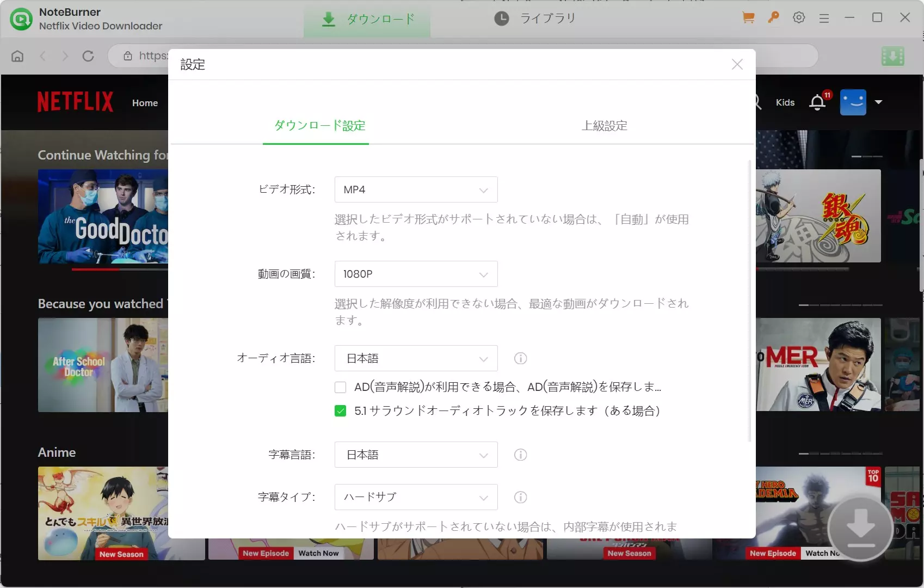Viewport: 924px width, 588px height.
Task: Open The Good Doctor thumbnail
Action: [103, 217]
